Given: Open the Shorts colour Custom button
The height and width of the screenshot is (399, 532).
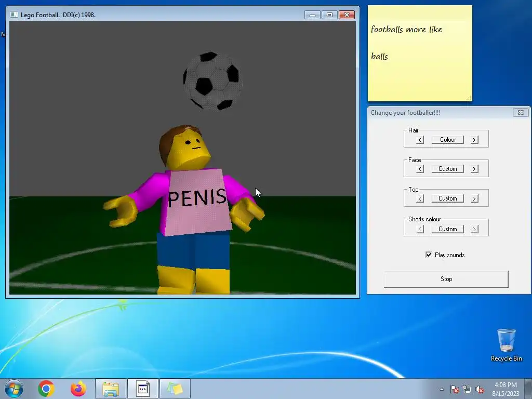Looking at the screenshot, I should [x=447, y=229].
